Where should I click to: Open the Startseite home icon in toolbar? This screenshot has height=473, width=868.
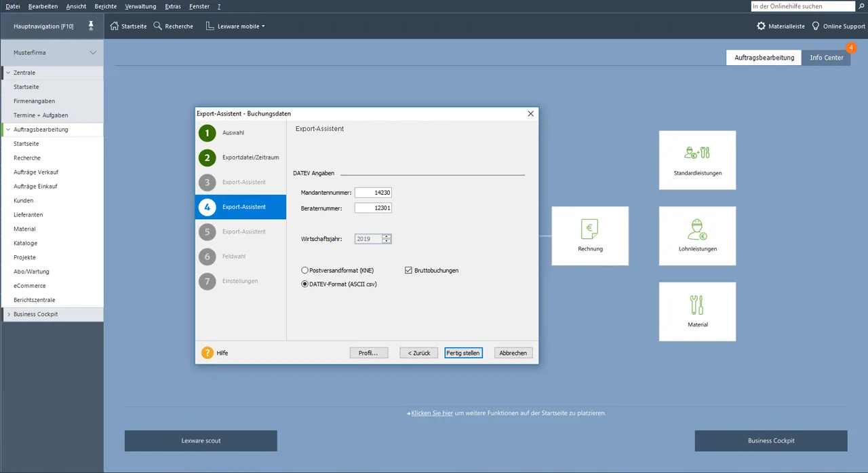(x=115, y=26)
